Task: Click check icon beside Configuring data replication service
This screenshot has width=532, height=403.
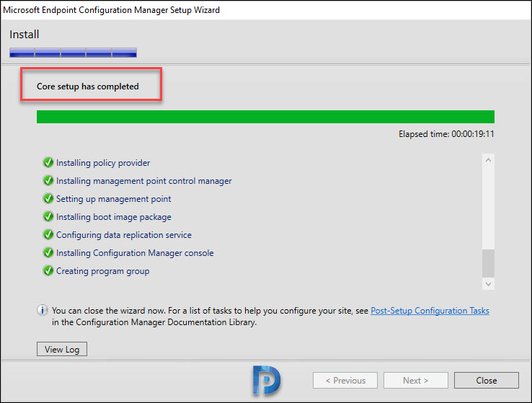Action: click(x=48, y=234)
